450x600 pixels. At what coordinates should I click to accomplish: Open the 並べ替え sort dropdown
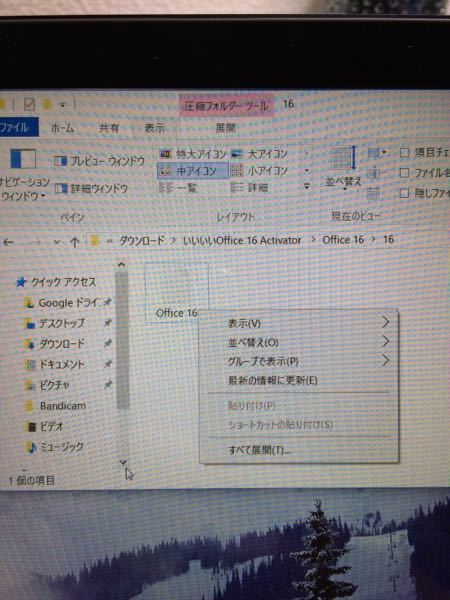coord(343,168)
